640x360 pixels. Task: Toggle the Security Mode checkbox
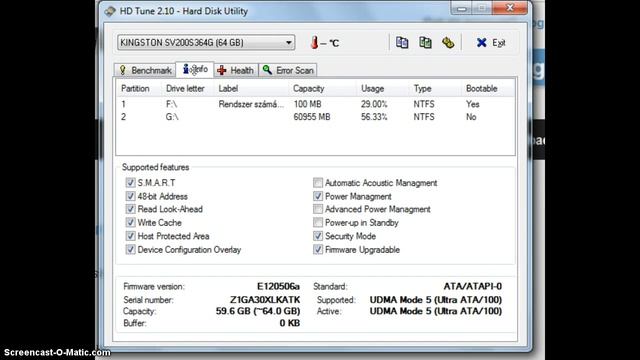[318, 236]
